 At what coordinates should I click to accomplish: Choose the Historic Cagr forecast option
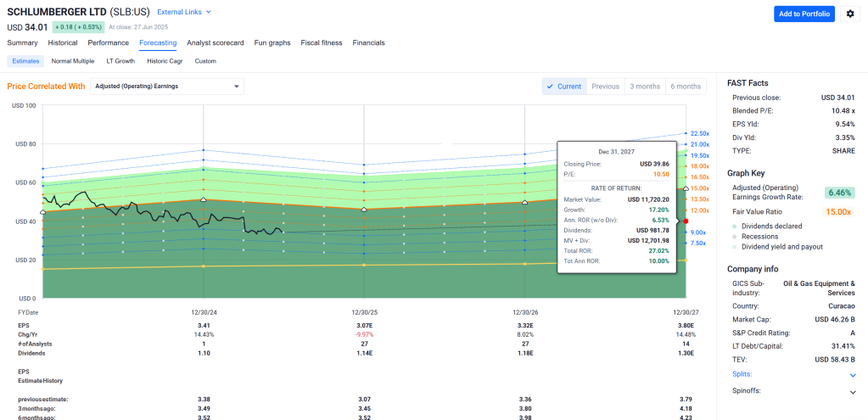(x=164, y=61)
